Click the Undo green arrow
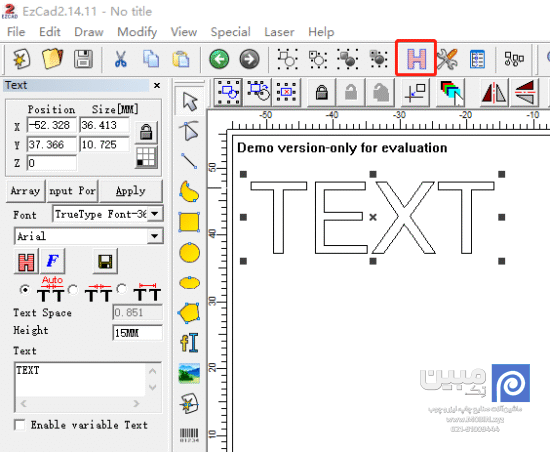Viewport: 550px width, 452px height. [x=219, y=59]
